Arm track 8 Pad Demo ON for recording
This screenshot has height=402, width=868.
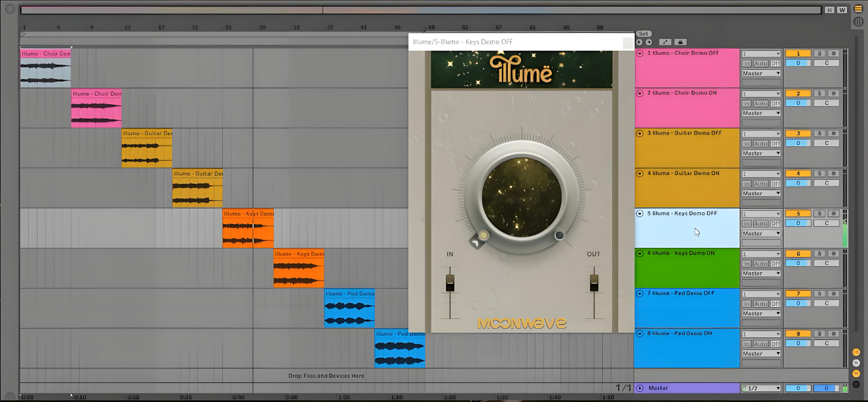tap(834, 334)
